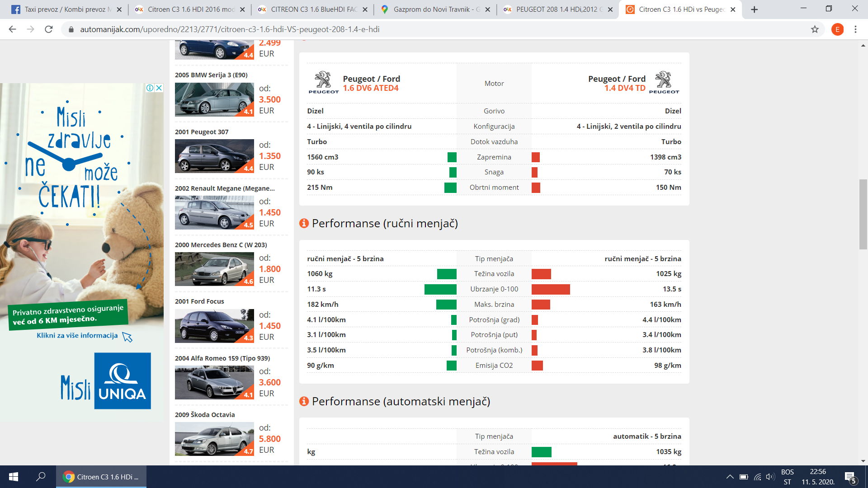The image size is (868, 488).
Task: Click the address bar URL
Action: [x=230, y=29]
